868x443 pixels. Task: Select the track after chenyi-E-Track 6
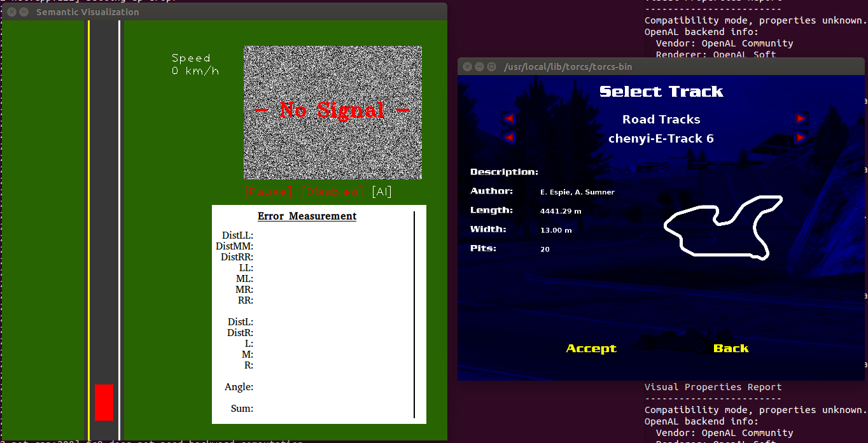(801, 137)
